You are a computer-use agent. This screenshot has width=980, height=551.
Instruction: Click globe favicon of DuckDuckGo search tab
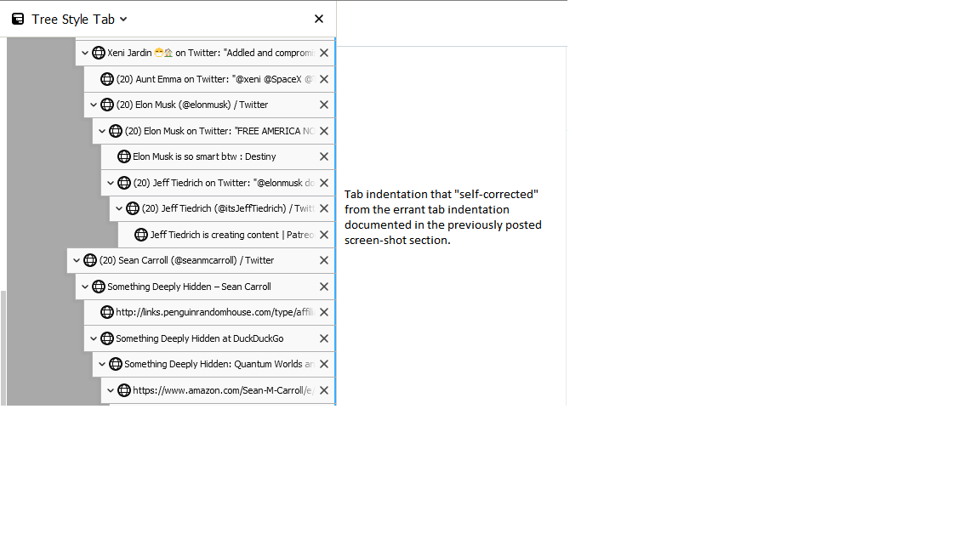point(107,338)
